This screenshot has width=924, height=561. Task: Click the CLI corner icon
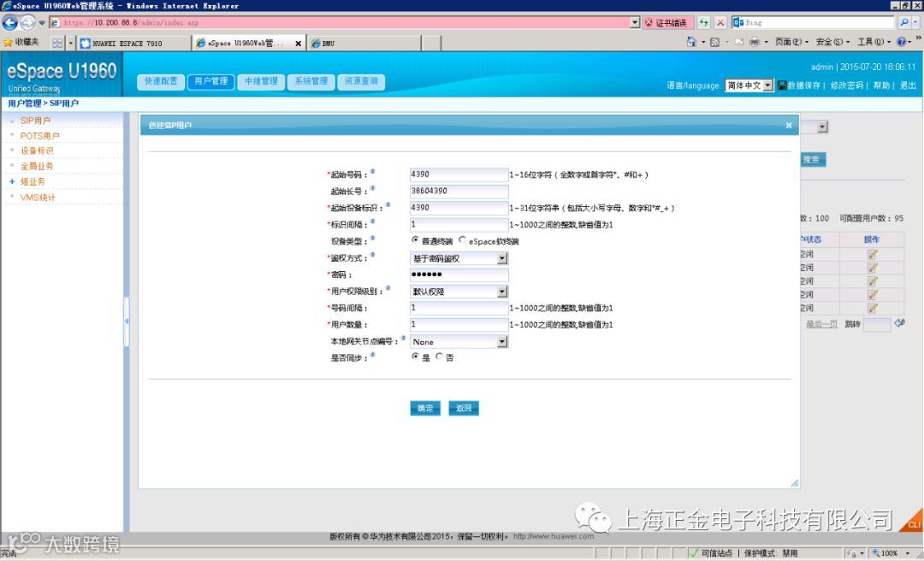pos(912,521)
